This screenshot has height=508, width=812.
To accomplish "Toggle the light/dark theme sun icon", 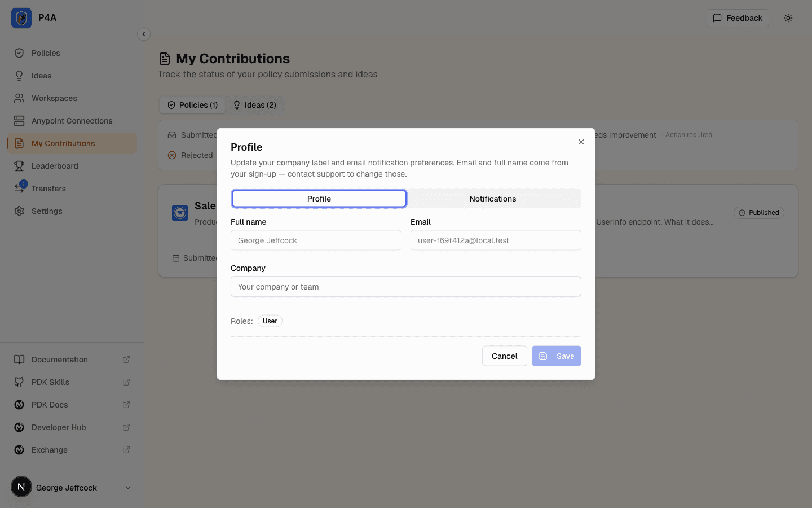I will click(788, 18).
